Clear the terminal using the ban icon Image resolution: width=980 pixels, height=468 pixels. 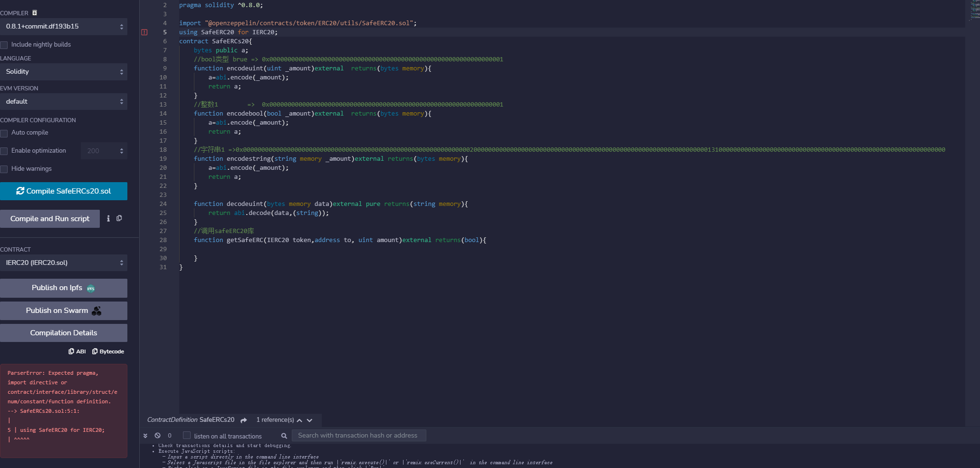[x=157, y=435]
